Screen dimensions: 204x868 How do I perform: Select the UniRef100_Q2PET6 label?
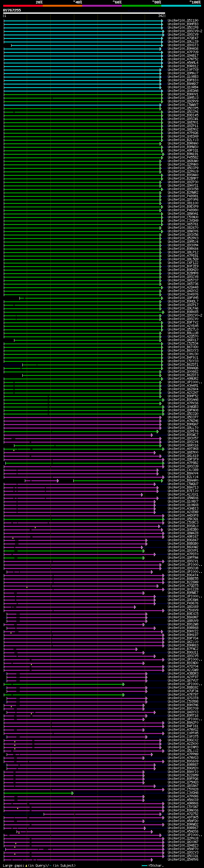[x=183, y=431]
